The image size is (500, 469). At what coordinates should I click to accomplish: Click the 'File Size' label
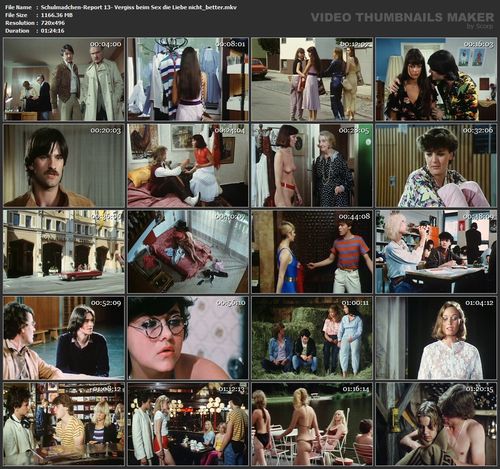coord(16,15)
